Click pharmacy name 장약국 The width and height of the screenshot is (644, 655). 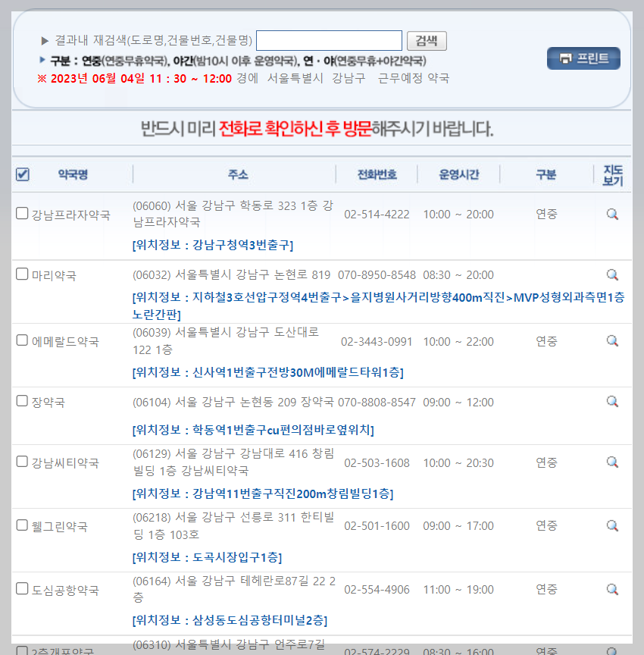pos(48,403)
